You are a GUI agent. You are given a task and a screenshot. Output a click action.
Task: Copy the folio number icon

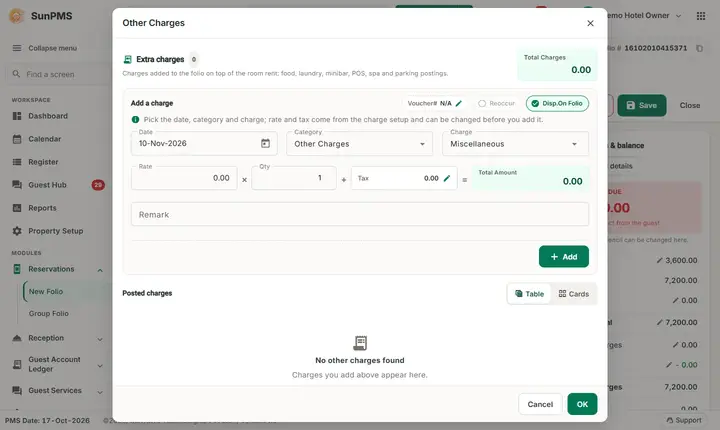[699, 48]
